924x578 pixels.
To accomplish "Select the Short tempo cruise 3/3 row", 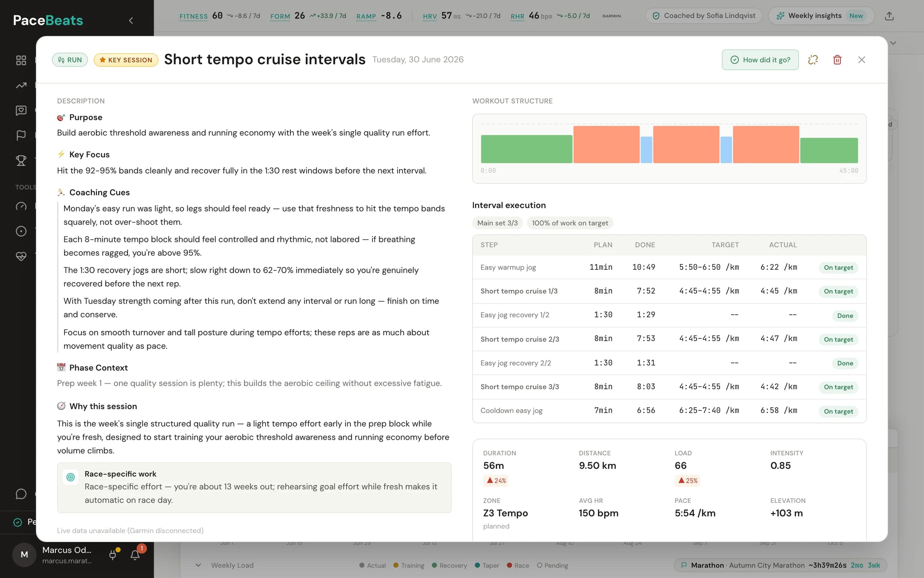I will [x=669, y=387].
